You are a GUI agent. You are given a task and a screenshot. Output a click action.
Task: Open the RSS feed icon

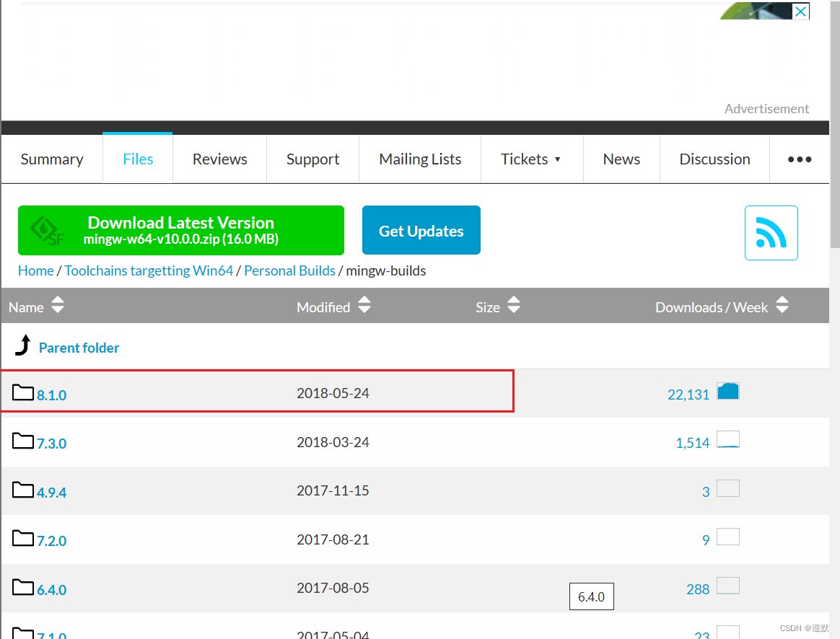pos(771,233)
